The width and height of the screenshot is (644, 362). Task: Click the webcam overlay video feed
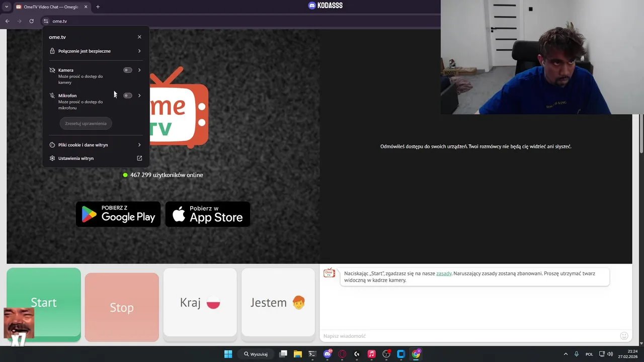tap(542, 57)
